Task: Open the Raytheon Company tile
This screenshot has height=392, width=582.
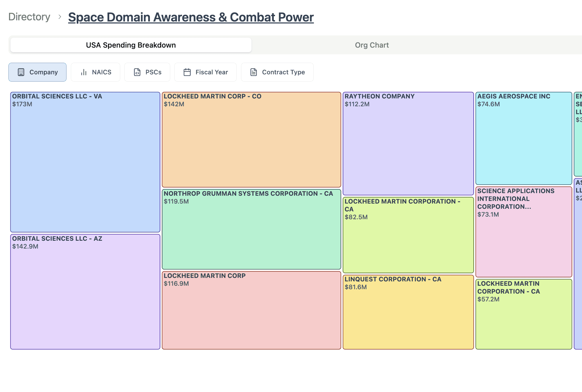Action: pos(408,143)
